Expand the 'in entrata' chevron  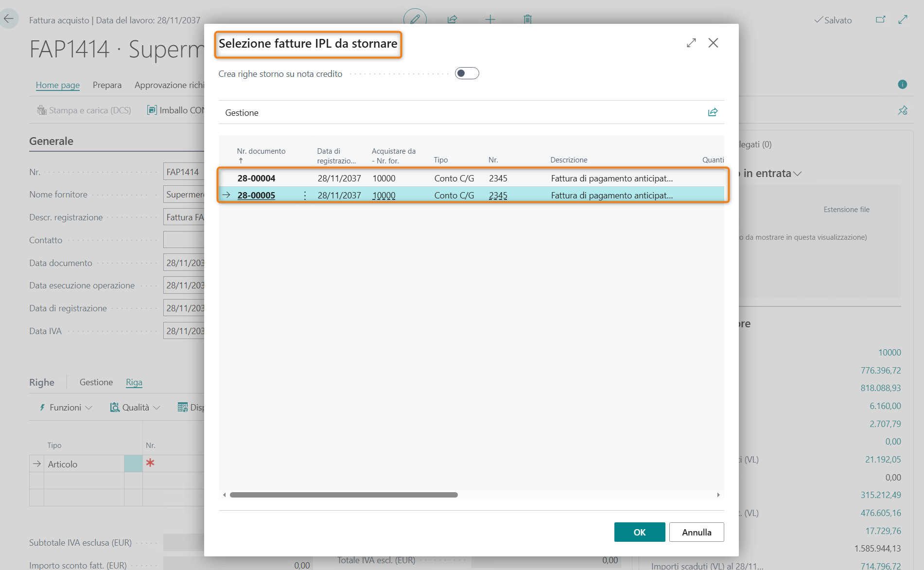pos(797,174)
